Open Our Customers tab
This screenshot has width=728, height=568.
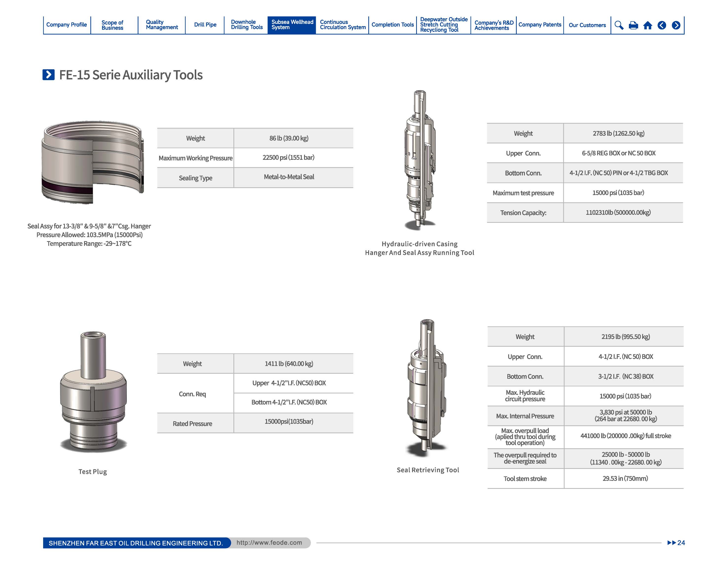[587, 25]
